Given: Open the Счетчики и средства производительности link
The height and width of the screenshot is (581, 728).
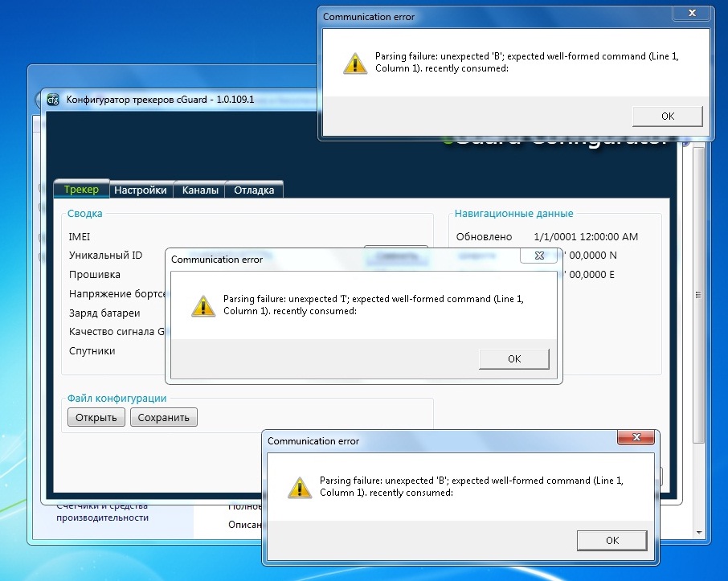Looking at the screenshot, I should pyautogui.click(x=102, y=512).
